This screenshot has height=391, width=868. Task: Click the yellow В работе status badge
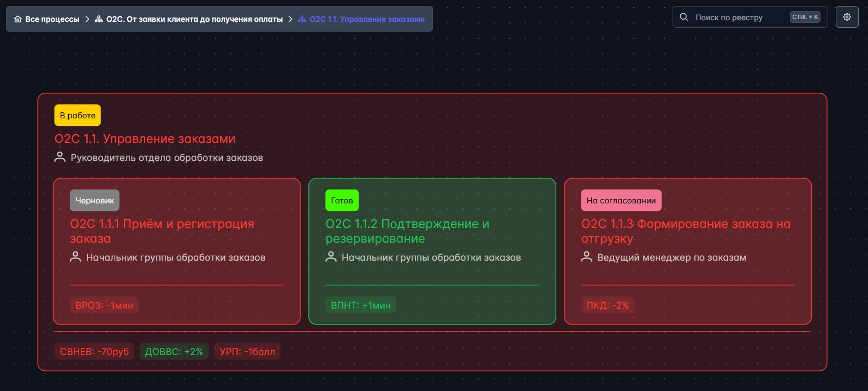click(x=78, y=115)
